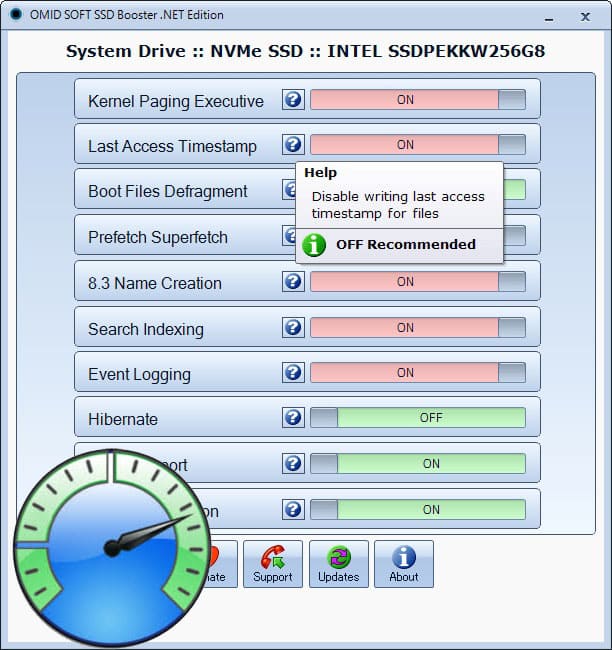Image resolution: width=612 pixels, height=650 pixels.
Task: Click help icon in the row ending 'ort'
Action: (x=293, y=463)
